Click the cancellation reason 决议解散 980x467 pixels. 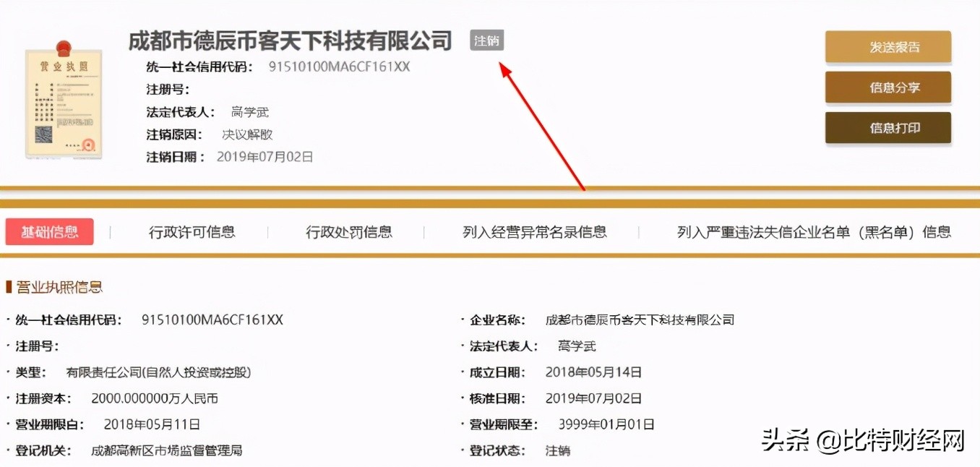(248, 134)
